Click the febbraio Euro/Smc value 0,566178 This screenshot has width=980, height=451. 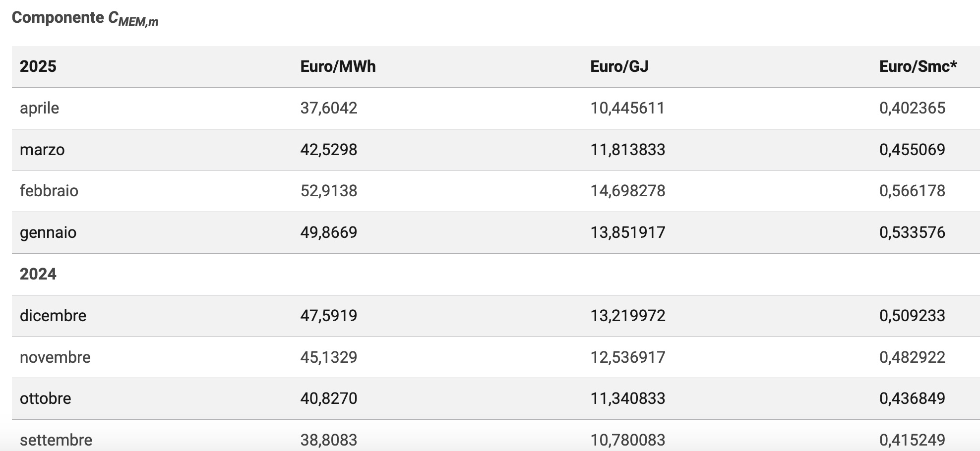click(x=912, y=191)
